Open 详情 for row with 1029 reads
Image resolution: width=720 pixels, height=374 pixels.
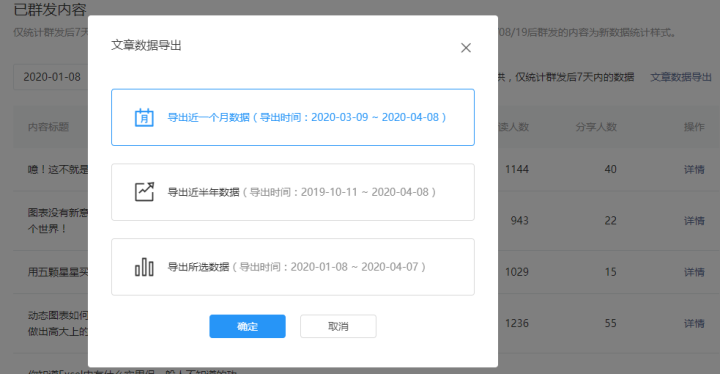point(694,272)
